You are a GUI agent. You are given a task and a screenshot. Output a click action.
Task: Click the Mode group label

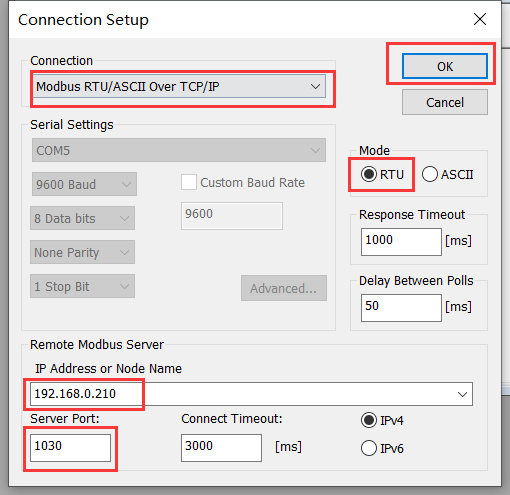[x=374, y=151]
